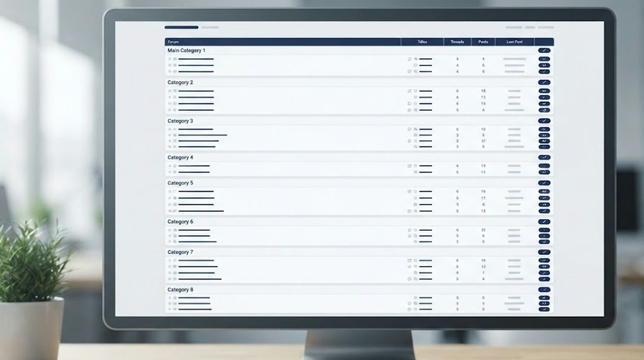Open the Category 5 heading
The height and width of the screenshot is (360, 644).
click(180, 183)
